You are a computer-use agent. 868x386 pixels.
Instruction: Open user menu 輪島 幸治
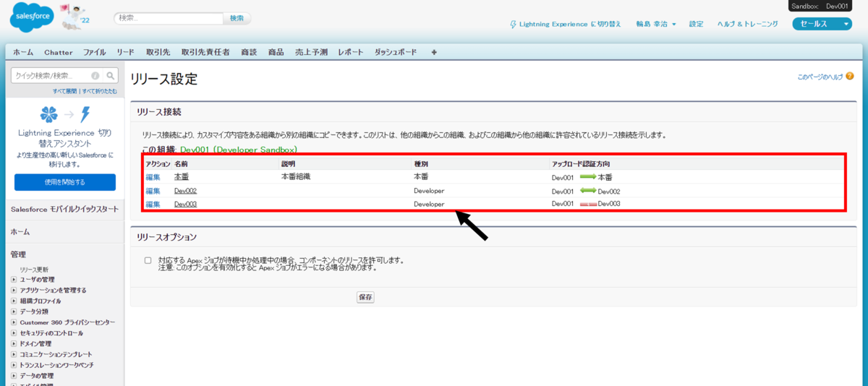[x=656, y=24]
